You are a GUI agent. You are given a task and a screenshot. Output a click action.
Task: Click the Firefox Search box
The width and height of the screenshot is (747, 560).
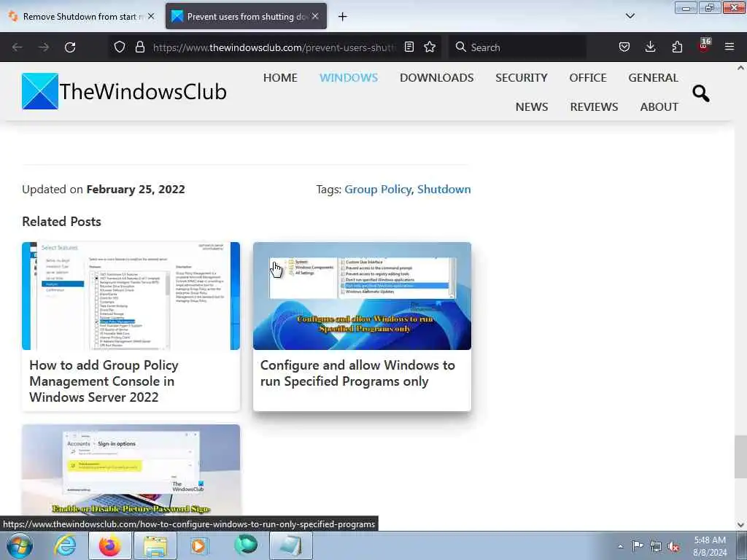(x=517, y=47)
